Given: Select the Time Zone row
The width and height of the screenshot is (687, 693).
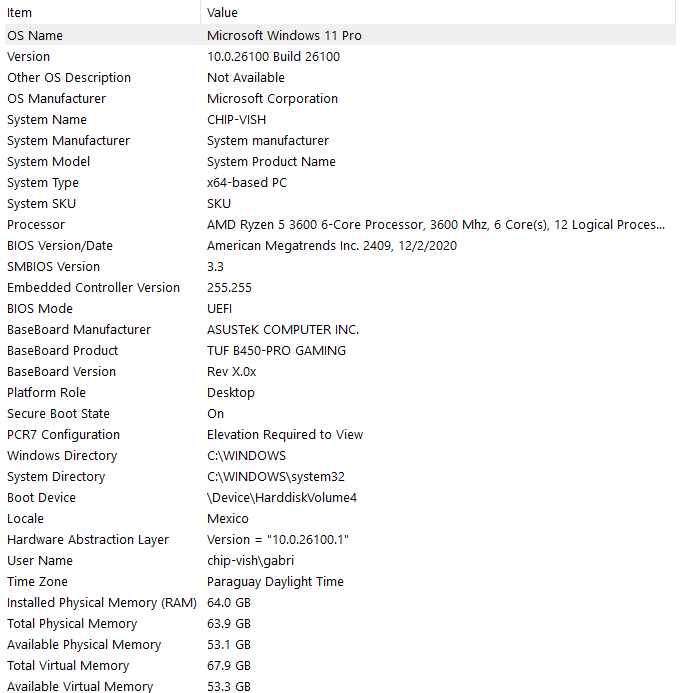Looking at the screenshot, I should 340,581.
